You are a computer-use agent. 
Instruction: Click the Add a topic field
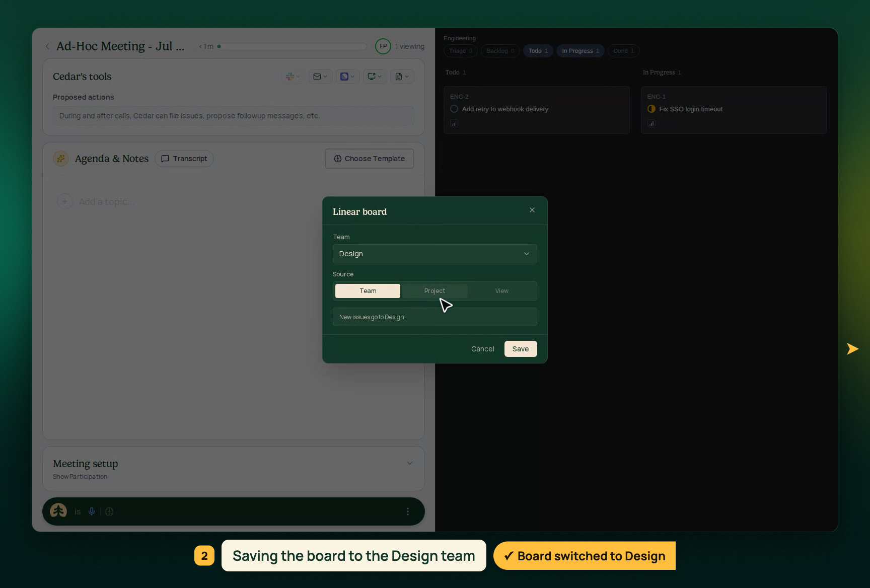click(107, 201)
